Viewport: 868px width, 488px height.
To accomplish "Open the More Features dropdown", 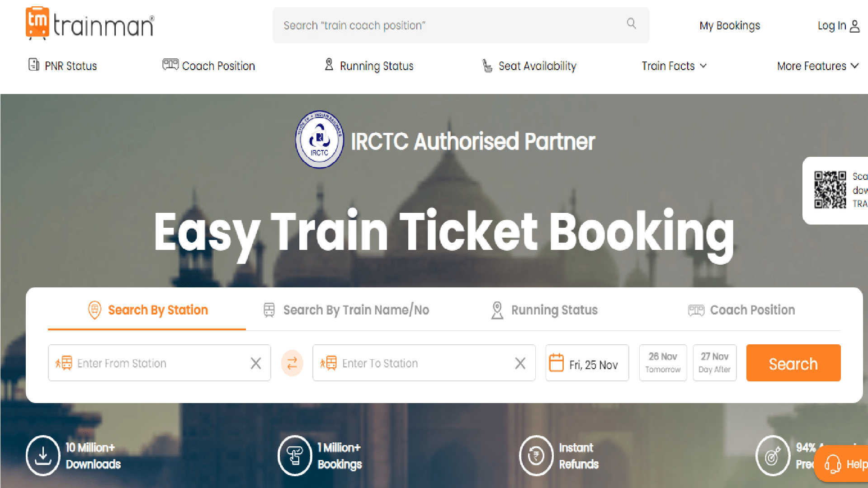I will tap(816, 66).
